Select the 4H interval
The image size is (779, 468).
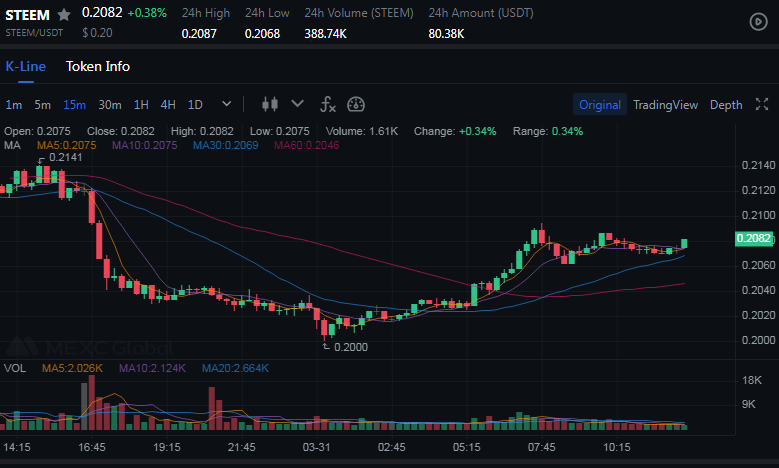[x=168, y=105]
